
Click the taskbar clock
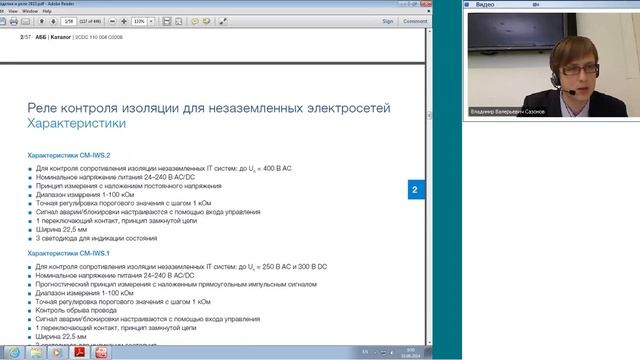(411, 353)
